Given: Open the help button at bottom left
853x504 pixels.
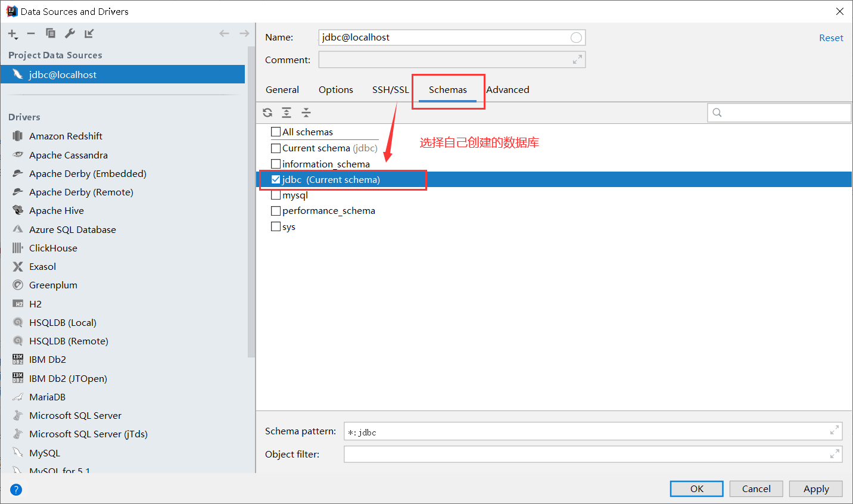Looking at the screenshot, I should (x=15, y=489).
